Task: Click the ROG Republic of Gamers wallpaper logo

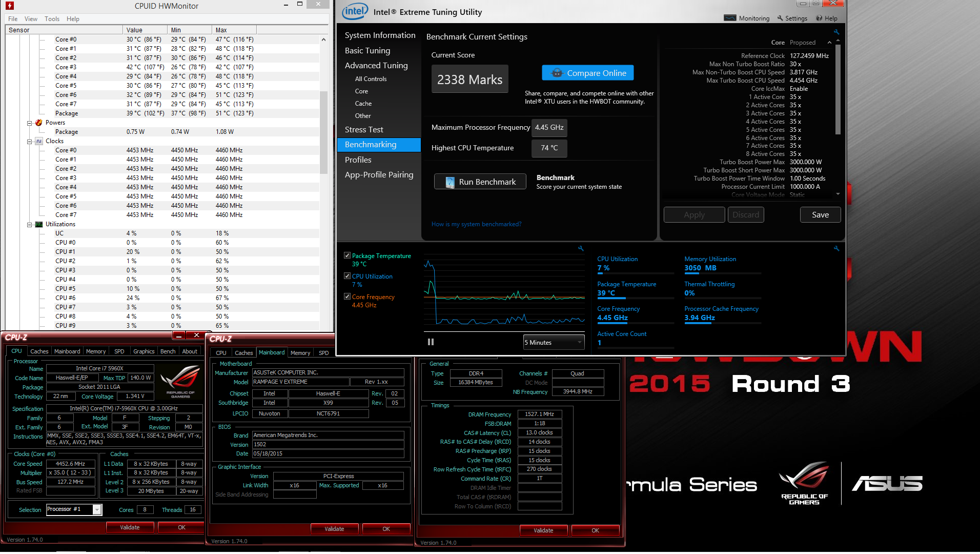Action: tap(804, 483)
